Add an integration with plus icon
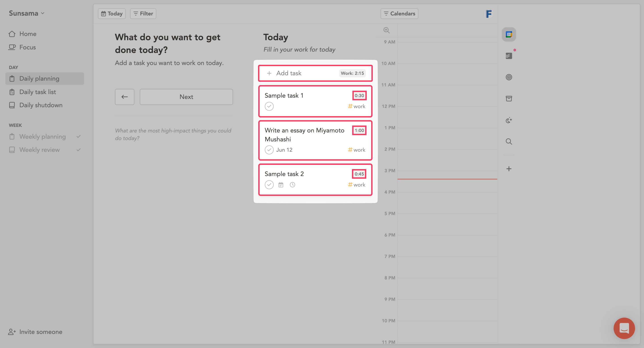 (509, 169)
